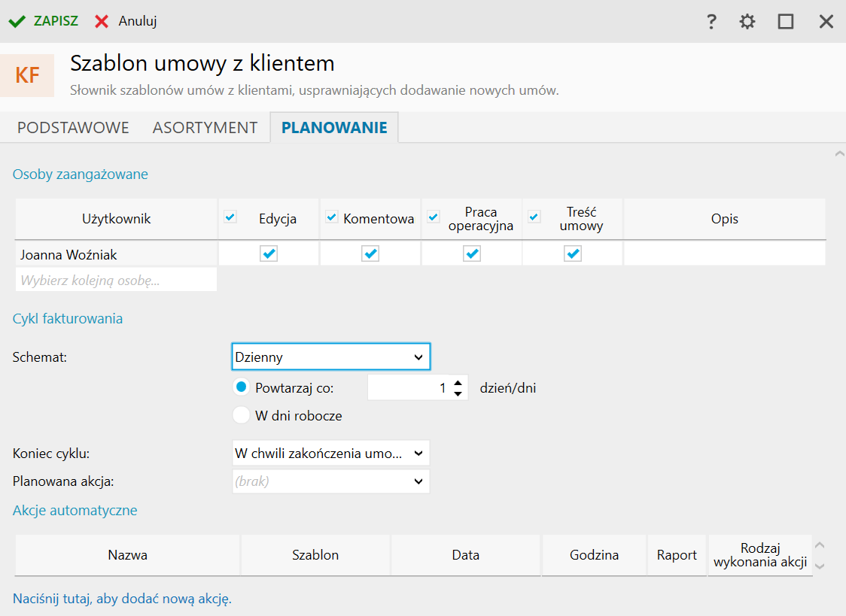Image resolution: width=846 pixels, height=616 pixels.
Task: Open the Planowana akcja dropdown
Action: tap(330, 481)
